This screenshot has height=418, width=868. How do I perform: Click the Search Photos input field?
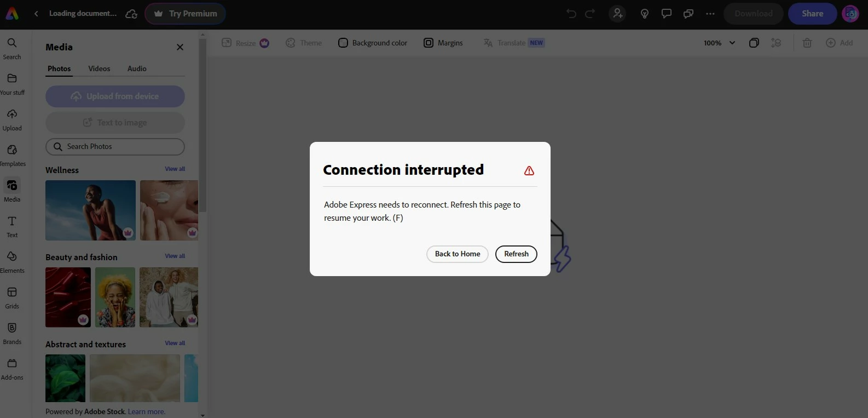(115, 147)
